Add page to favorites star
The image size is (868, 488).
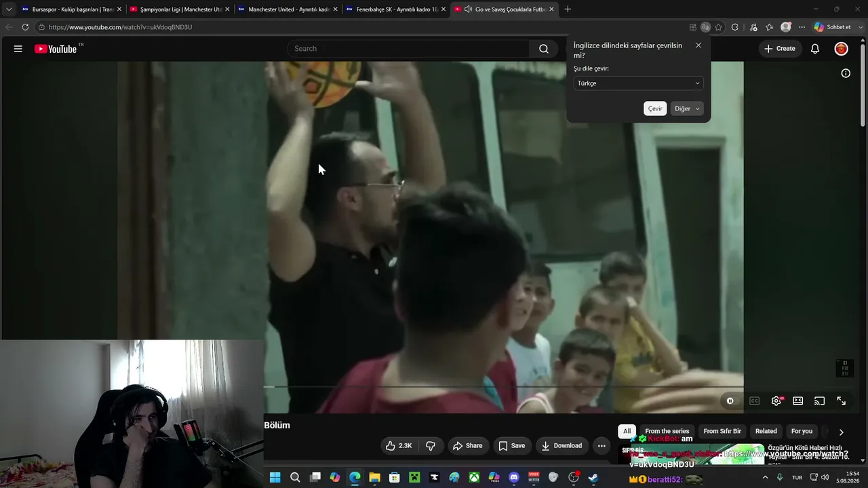pyautogui.click(x=718, y=27)
